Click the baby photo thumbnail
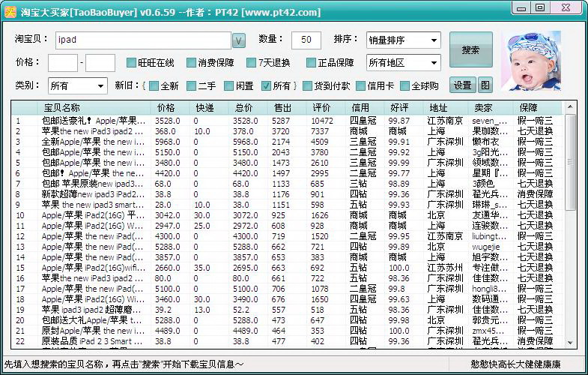588x375 pixels. [530, 61]
